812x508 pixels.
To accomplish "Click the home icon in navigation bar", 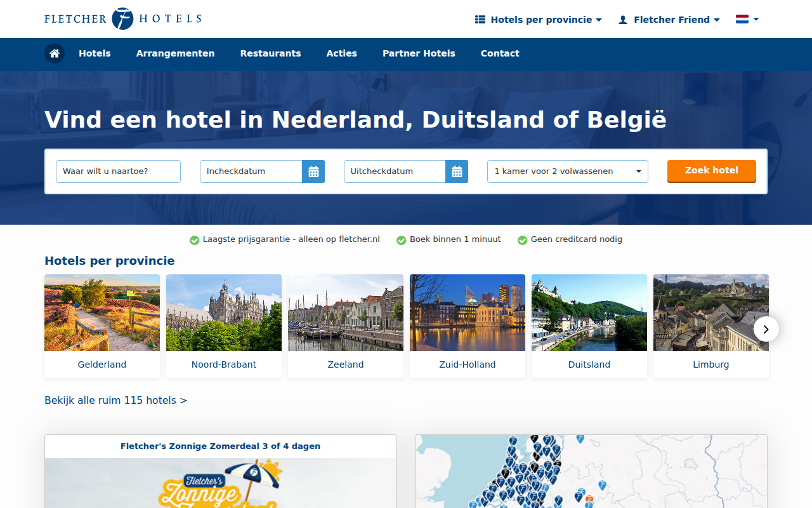I will pos(55,53).
